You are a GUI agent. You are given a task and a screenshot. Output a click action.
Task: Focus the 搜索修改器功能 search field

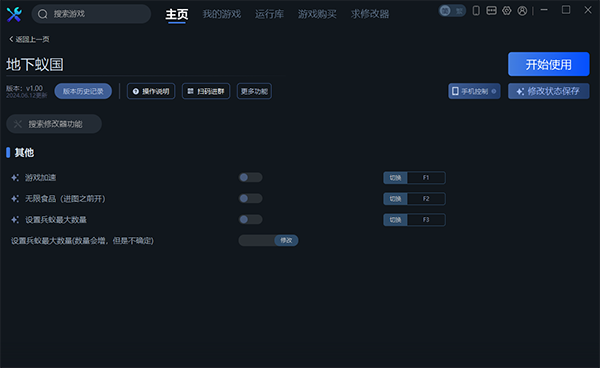coord(54,124)
